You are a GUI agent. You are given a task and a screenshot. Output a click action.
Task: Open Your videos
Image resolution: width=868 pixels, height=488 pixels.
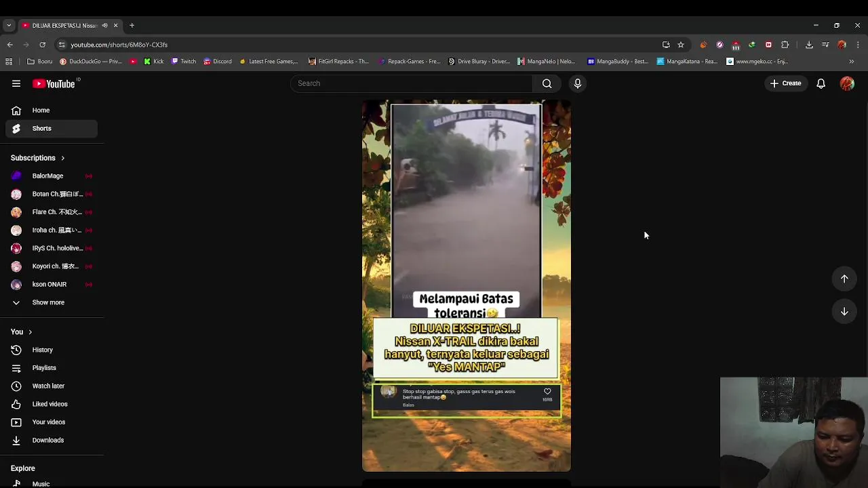pyautogui.click(x=52, y=422)
